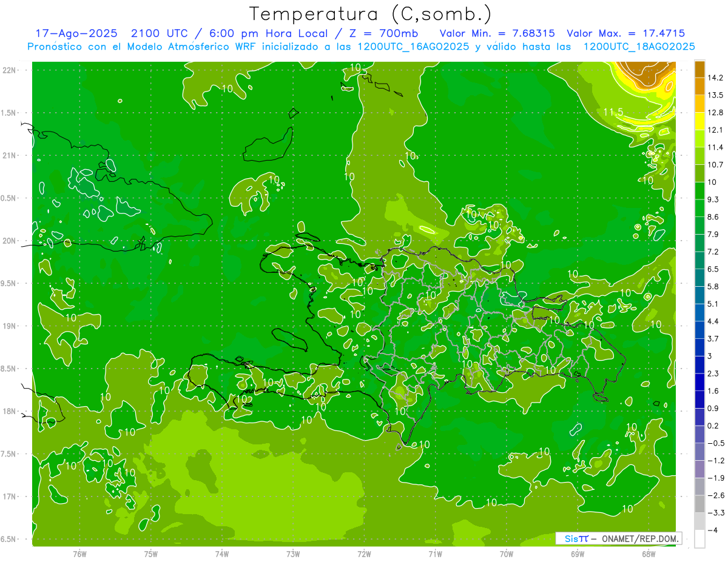This screenshot has height=562, width=728.
Task: Click the '-3.3' color scale value
Action: 716,513
